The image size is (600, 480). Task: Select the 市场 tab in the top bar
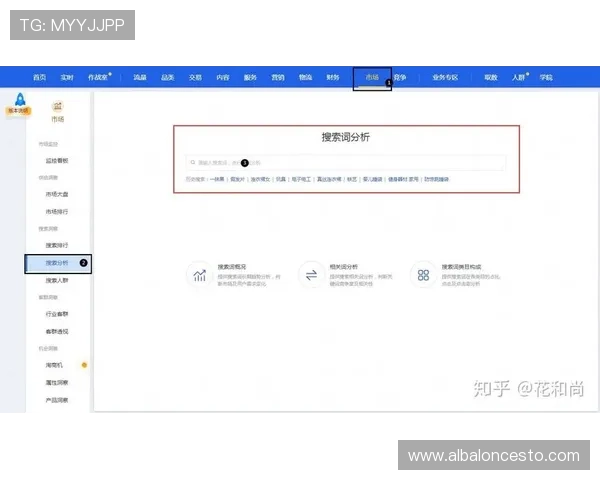372,78
